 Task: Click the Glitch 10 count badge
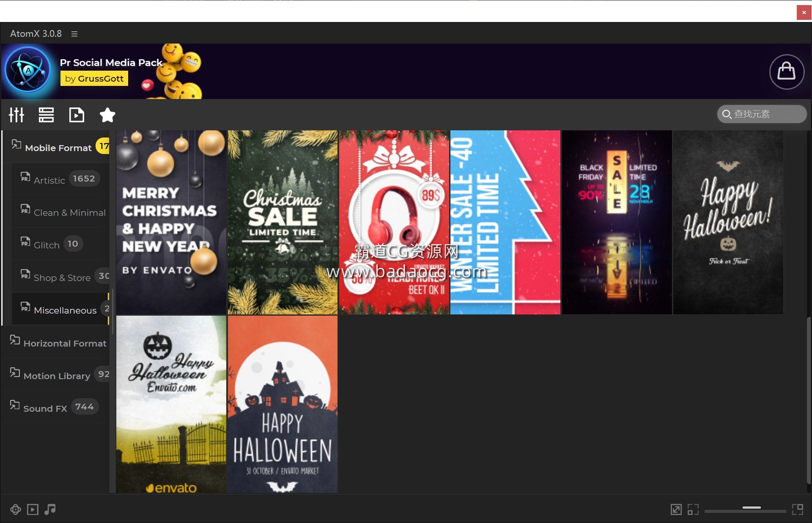73,244
